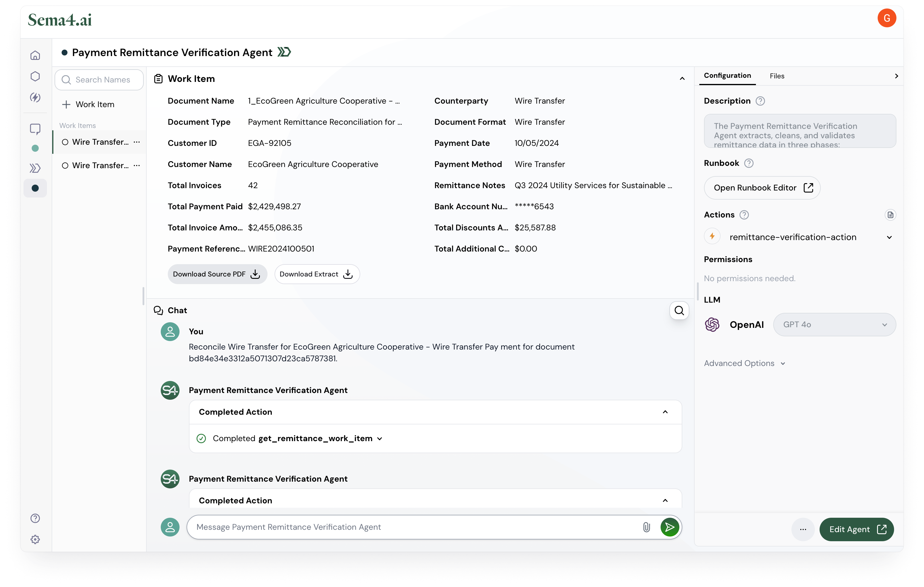Click Total Additional Charges value $0.00
The height and width of the screenshot is (587, 924).
tap(526, 249)
